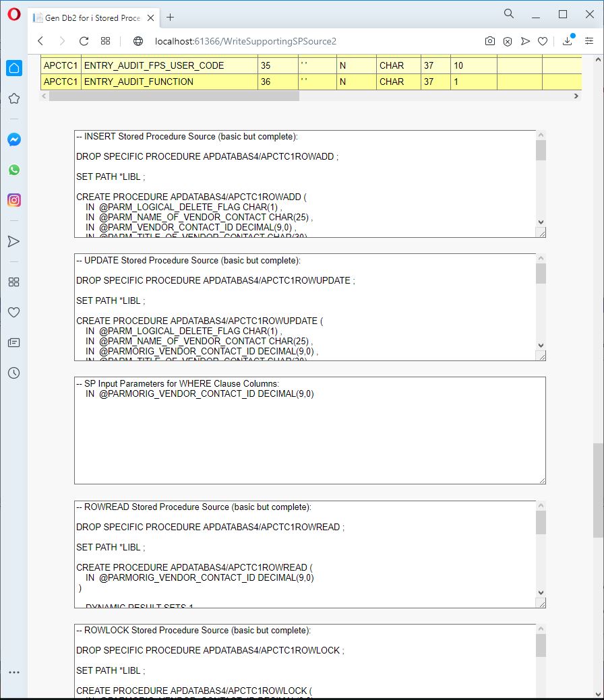The width and height of the screenshot is (604, 700).
Task: Open the Opera main menu logo
Action: point(14,15)
